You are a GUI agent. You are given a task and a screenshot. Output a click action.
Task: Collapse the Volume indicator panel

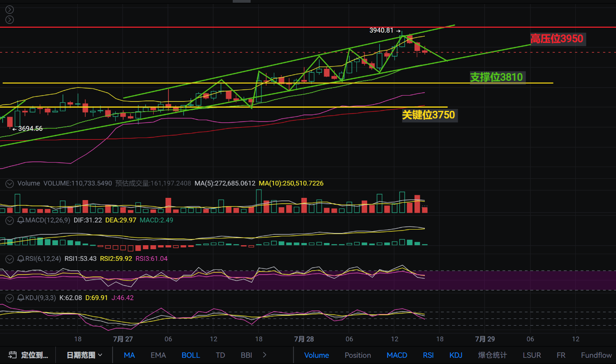(9, 183)
